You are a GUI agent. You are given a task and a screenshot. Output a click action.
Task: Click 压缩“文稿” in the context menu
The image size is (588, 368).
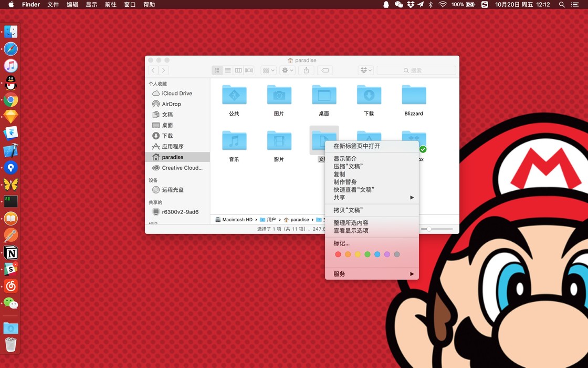(348, 167)
